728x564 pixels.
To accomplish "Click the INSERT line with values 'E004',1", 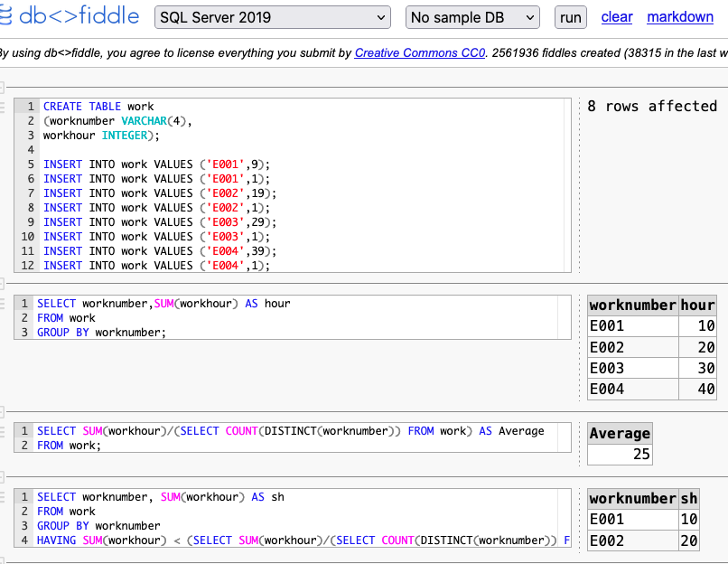I will coord(156,265).
